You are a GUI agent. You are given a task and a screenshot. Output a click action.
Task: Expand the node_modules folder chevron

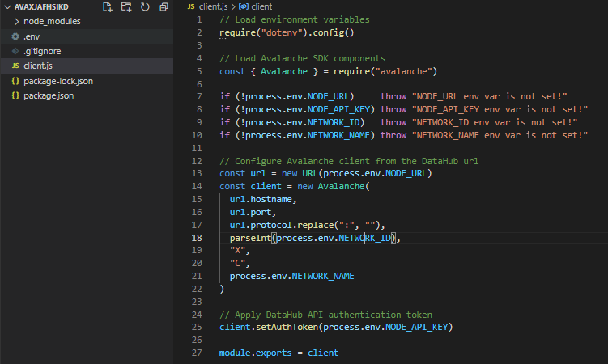click(17, 21)
